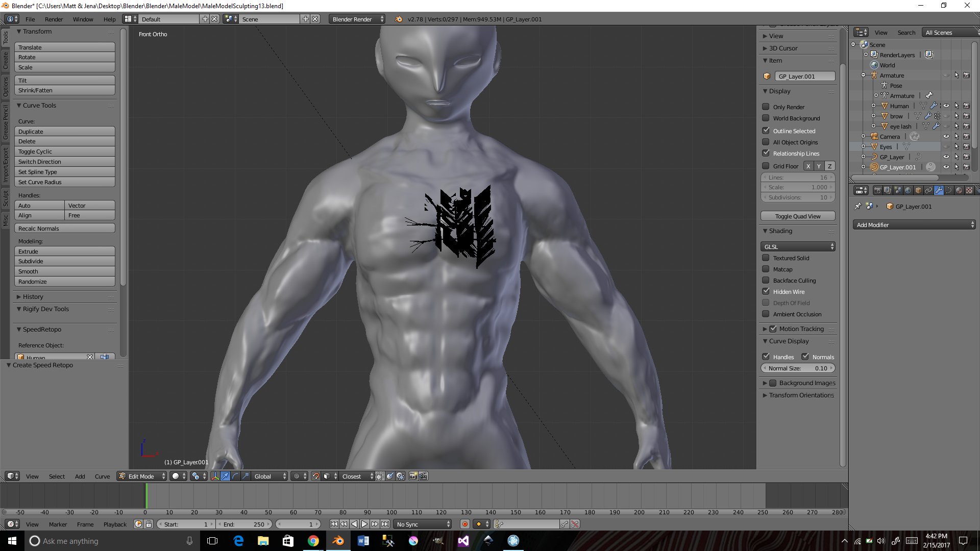The width and height of the screenshot is (980, 551).
Task: Open the Global orientation dropdown
Action: 269,476
